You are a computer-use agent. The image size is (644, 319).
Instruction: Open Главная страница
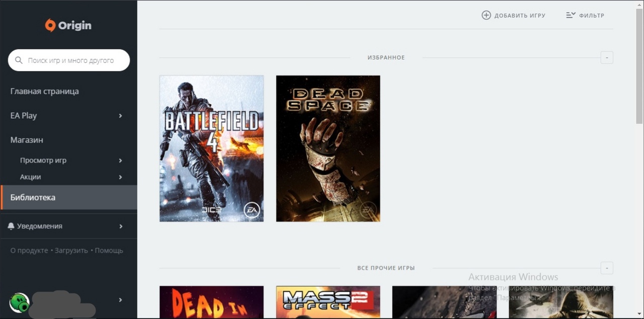tap(44, 91)
